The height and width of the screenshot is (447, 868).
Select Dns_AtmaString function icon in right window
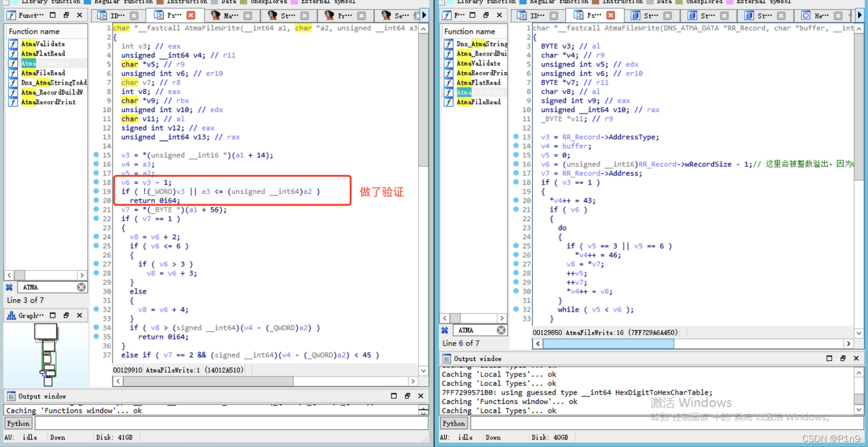[449, 44]
